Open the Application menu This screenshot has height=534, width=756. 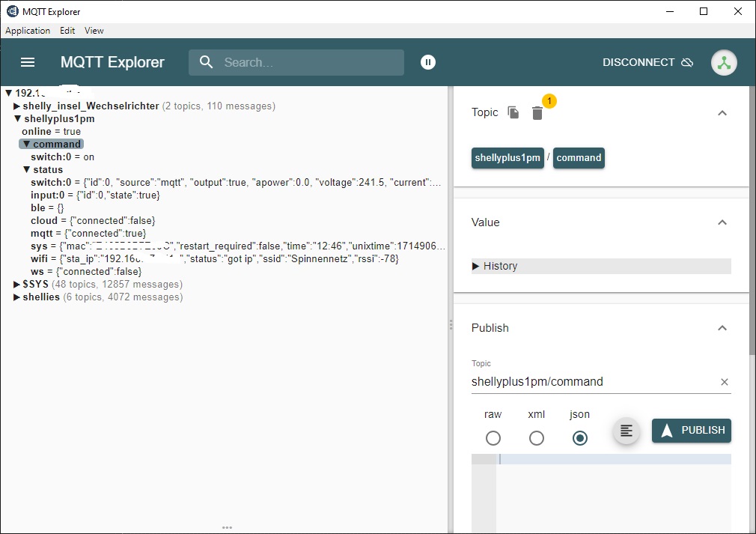[x=28, y=31]
